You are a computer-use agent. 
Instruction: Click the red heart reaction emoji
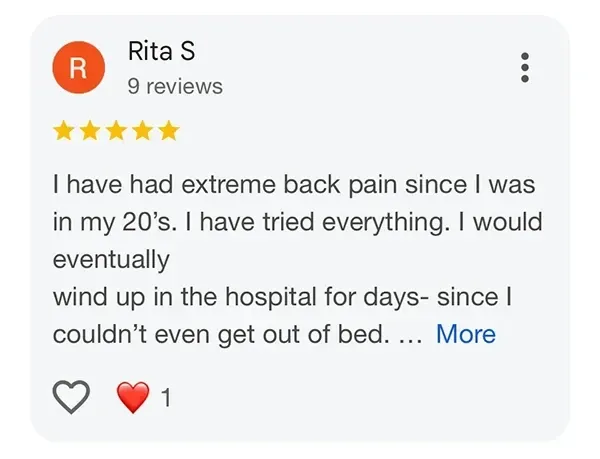point(132,398)
